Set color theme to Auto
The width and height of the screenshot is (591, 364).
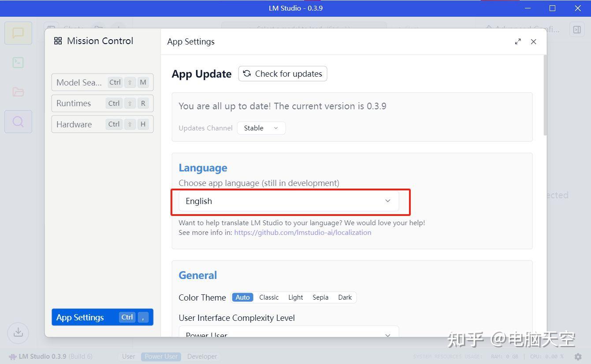tap(242, 297)
